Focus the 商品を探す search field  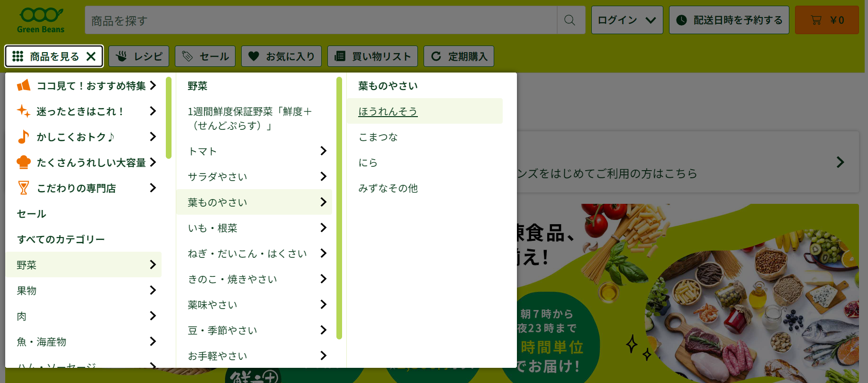tap(321, 20)
